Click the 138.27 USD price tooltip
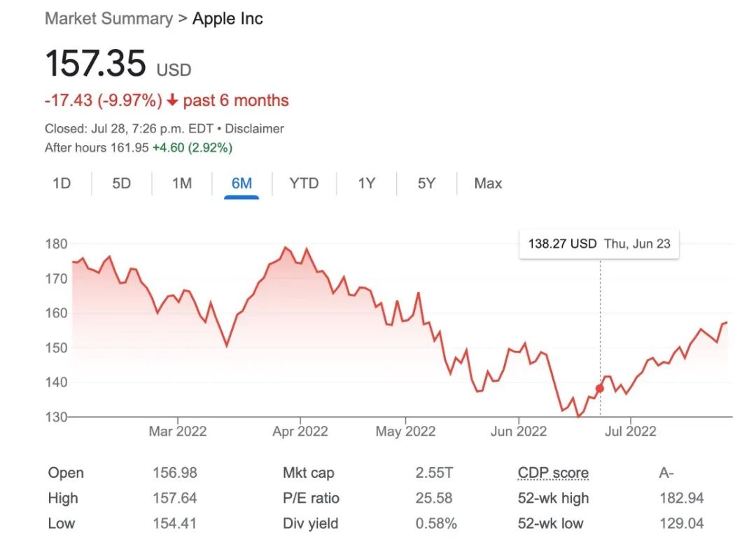 pyautogui.click(x=598, y=244)
